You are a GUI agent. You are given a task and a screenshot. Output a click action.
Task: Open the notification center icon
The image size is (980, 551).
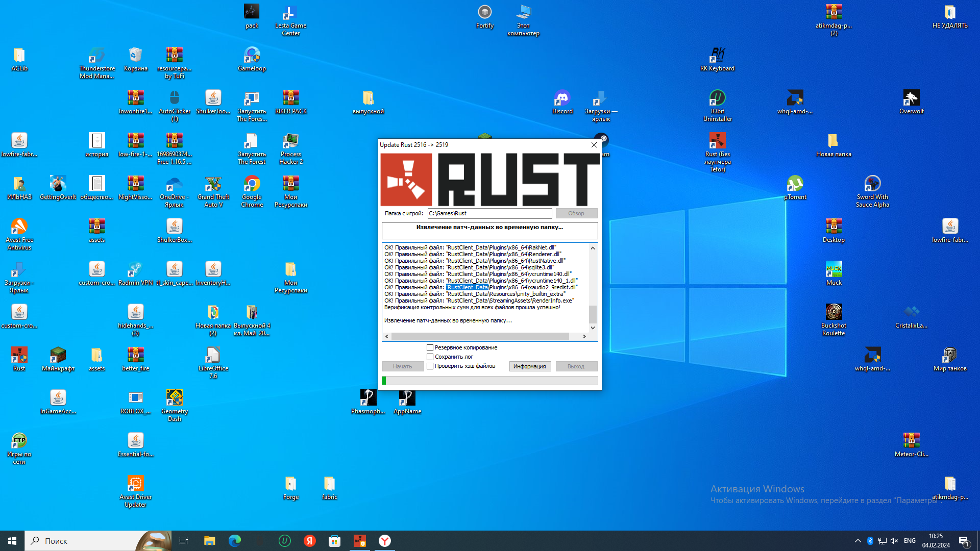click(x=964, y=541)
